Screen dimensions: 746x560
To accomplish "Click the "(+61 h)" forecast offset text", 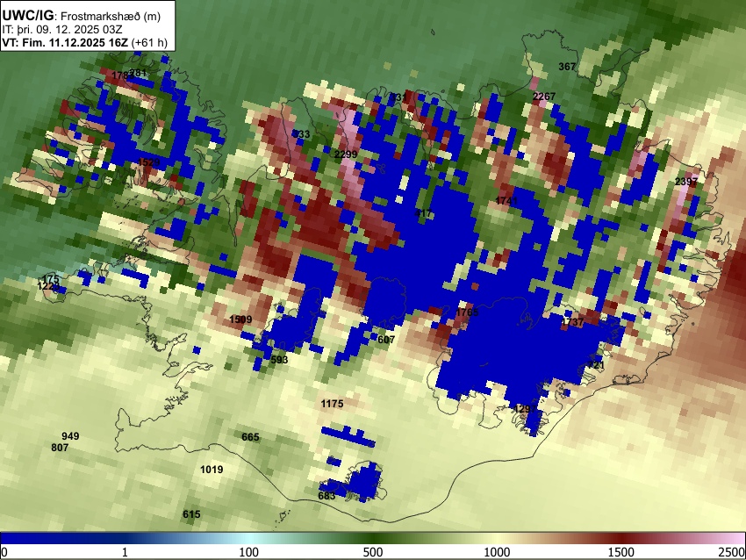I will coord(149,42).
